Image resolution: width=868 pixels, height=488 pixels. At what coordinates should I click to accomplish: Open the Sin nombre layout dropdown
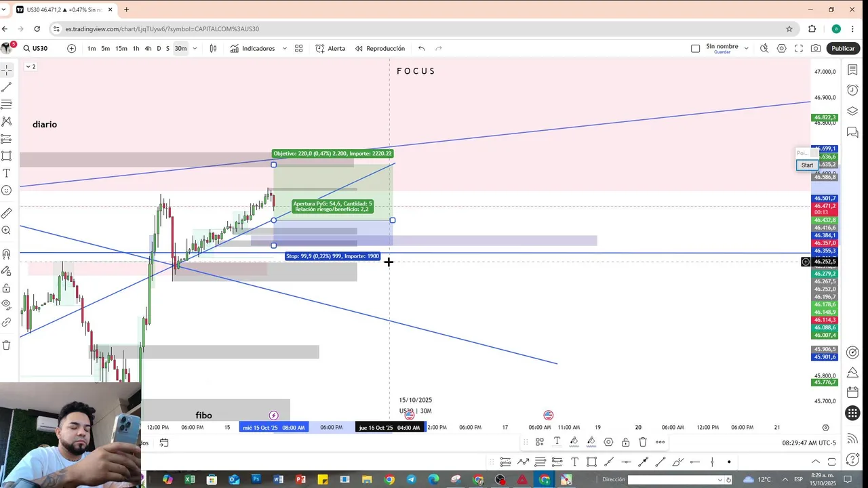[747, 48]
